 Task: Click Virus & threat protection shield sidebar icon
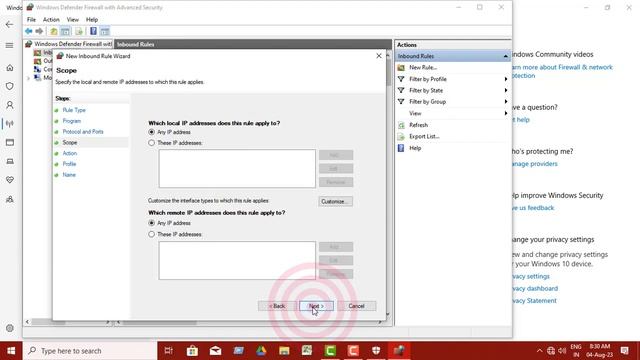10,86
